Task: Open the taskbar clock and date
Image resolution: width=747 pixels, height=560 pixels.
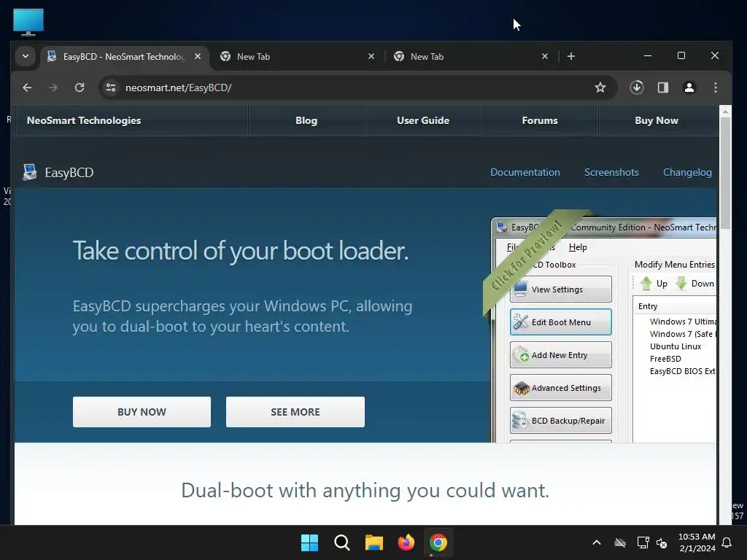Action: tap(697, 542)
